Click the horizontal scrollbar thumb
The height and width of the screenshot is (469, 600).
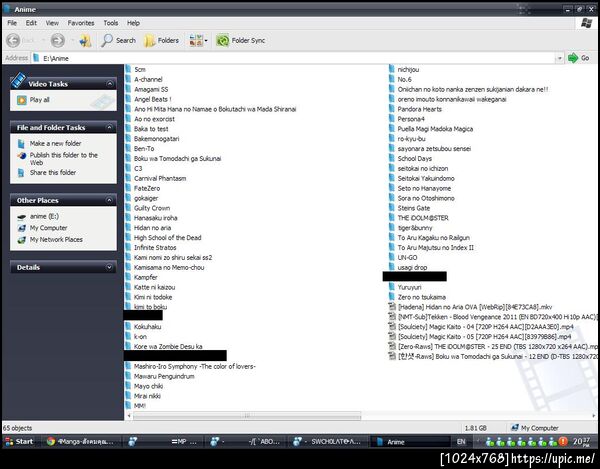(247, 415)
